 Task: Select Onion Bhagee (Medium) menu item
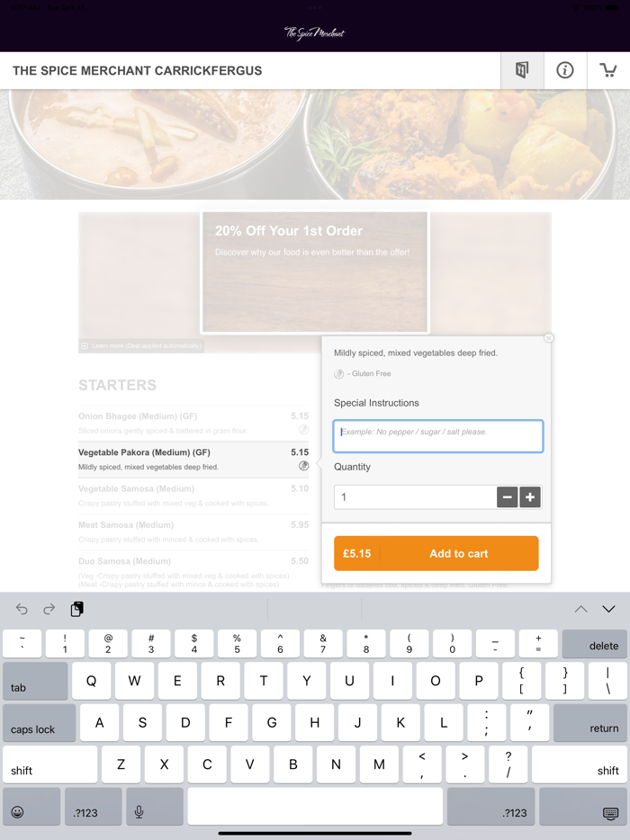tap(193, 424)
